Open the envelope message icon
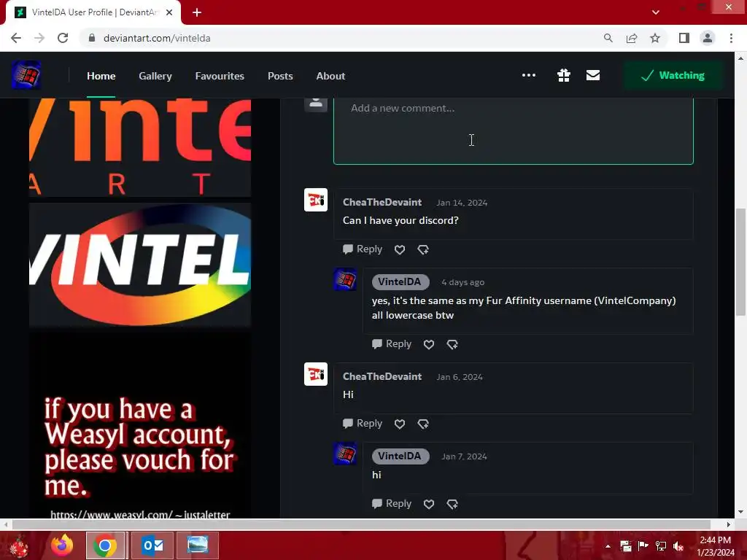The height and width of the screenshot is (560, 747). click(592, 75)
